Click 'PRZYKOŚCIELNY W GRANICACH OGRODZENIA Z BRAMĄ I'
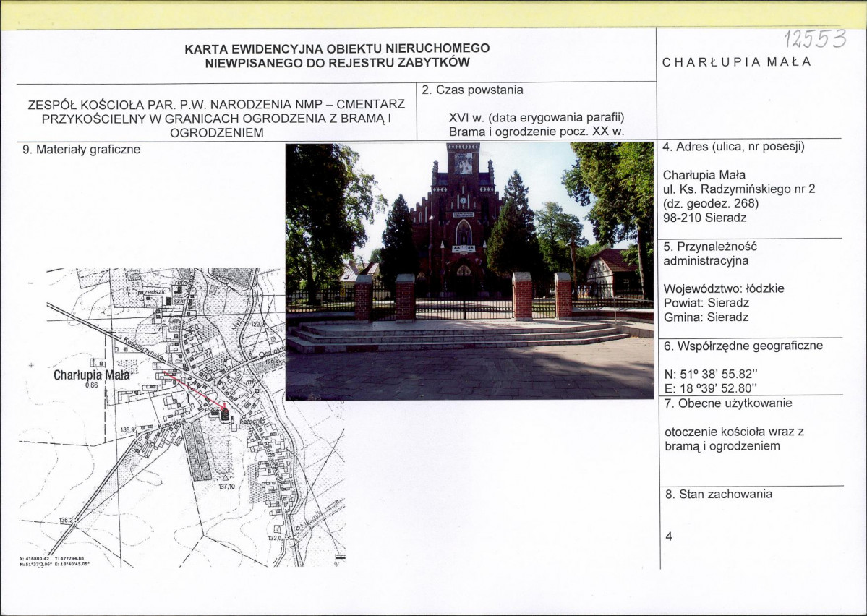The image size is (867, 616). [x=216, y=119]
